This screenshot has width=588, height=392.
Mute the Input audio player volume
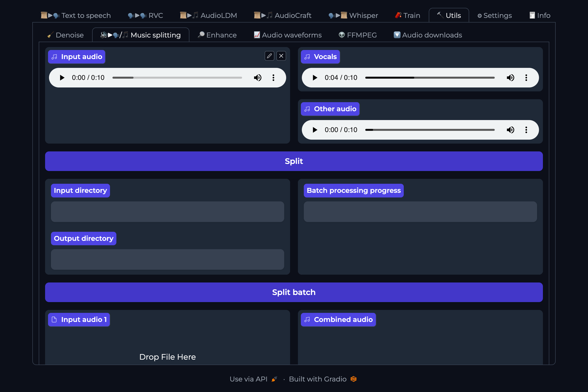point(257,78)
